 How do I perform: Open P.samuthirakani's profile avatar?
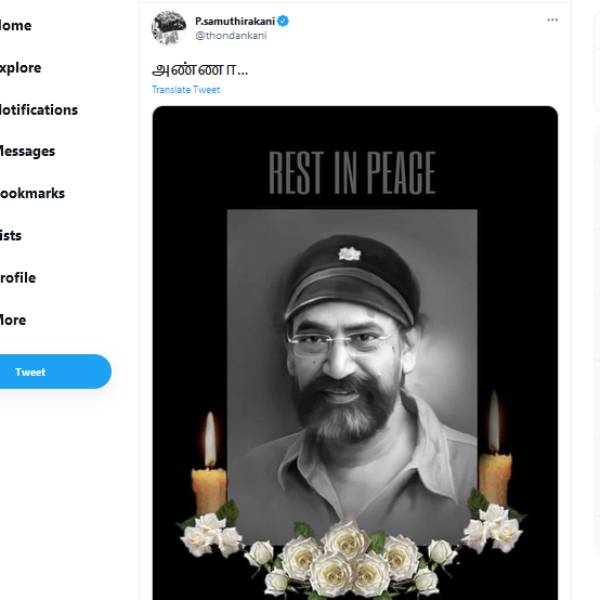169,28
